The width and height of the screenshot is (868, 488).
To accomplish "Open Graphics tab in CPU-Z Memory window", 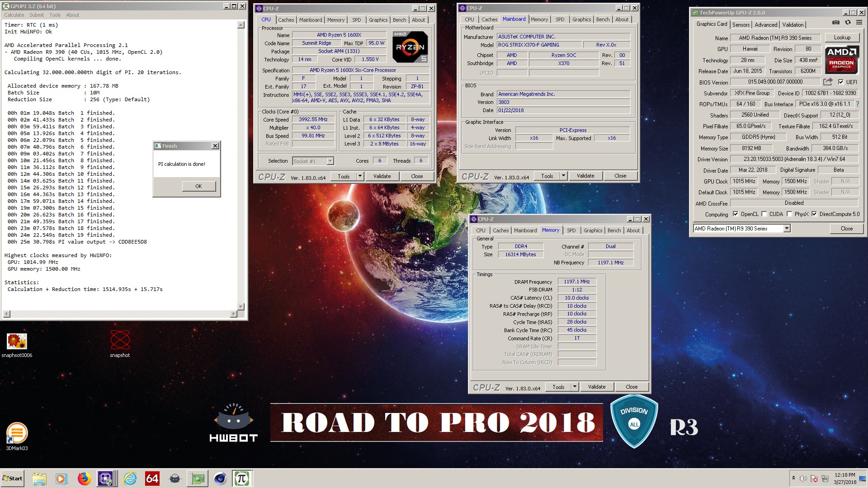I will (x=593, y=230).
